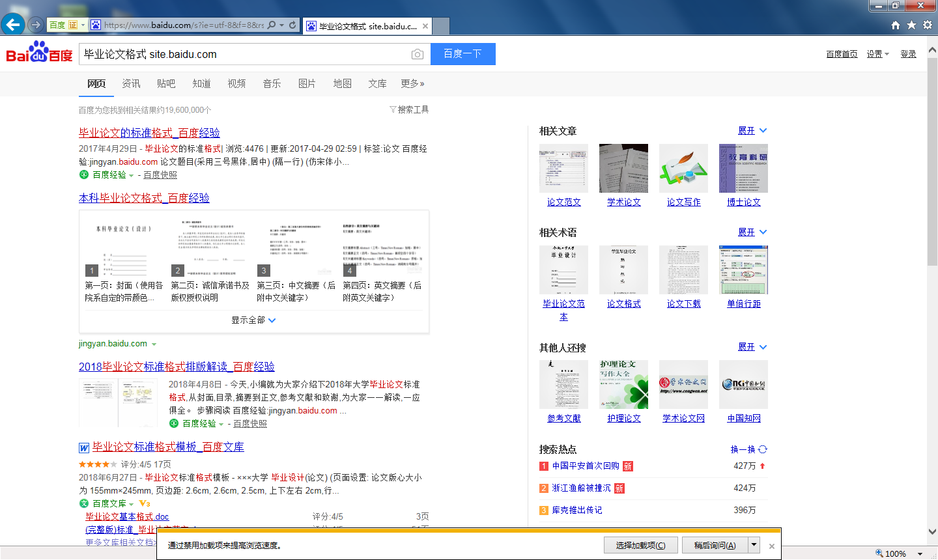Click hot search 中国平安首次回购
The height and width of the screenshot is (560, 938).
(x=586, y=466)
